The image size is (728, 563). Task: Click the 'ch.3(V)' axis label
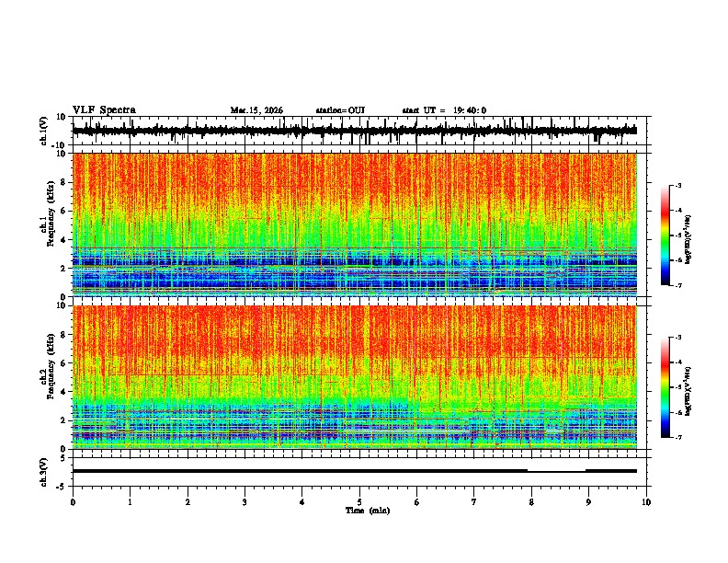44,472
